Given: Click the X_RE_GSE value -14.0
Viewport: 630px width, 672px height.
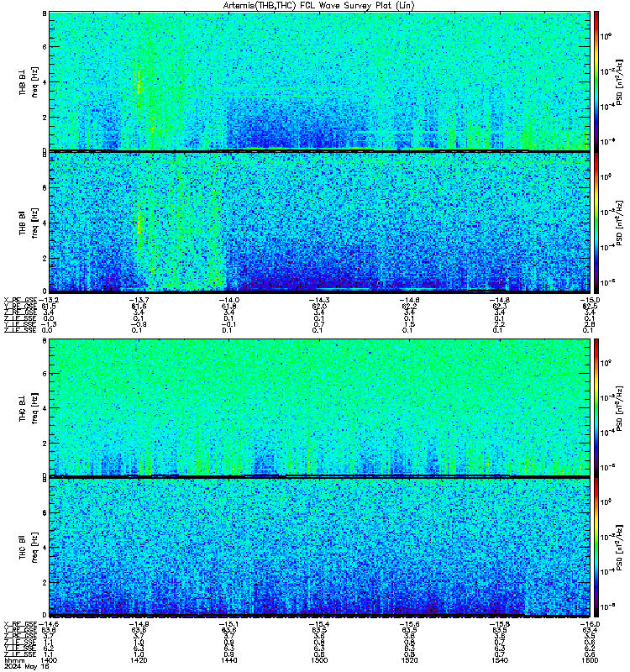Looking at the screenshot, I should [x=229, y=300].
